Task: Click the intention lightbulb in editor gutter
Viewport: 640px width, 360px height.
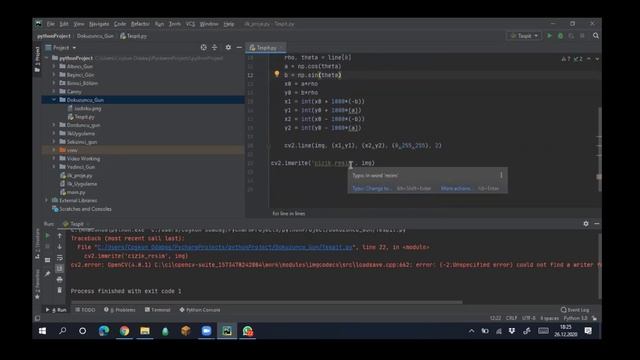Action: (x=277, y=74)
